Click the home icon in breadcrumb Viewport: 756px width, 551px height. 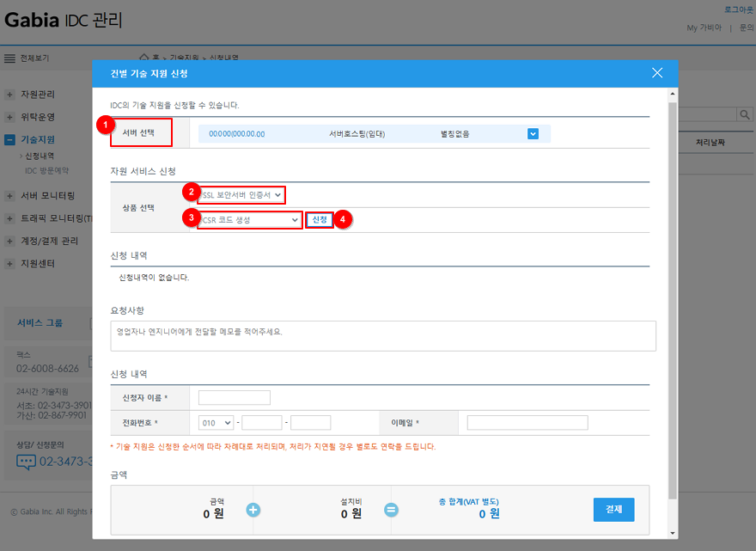[x=143, y=57]
